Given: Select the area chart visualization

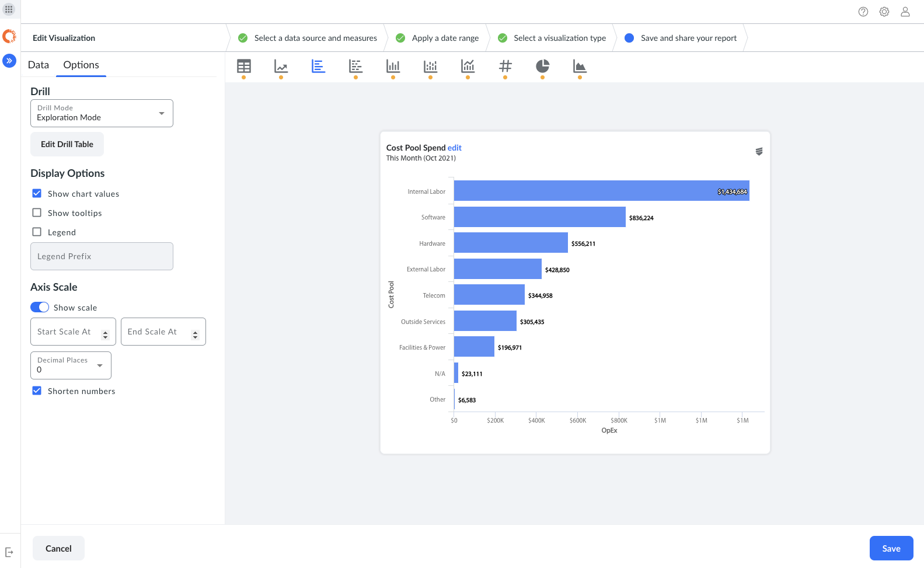Looking at the screenshot, I should [580, 67].
